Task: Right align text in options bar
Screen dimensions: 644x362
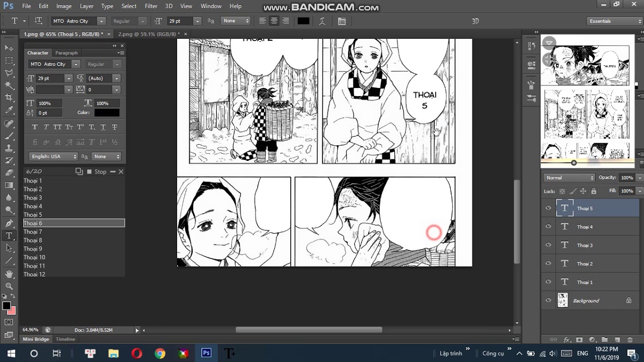Action: [x=286, y=21]
